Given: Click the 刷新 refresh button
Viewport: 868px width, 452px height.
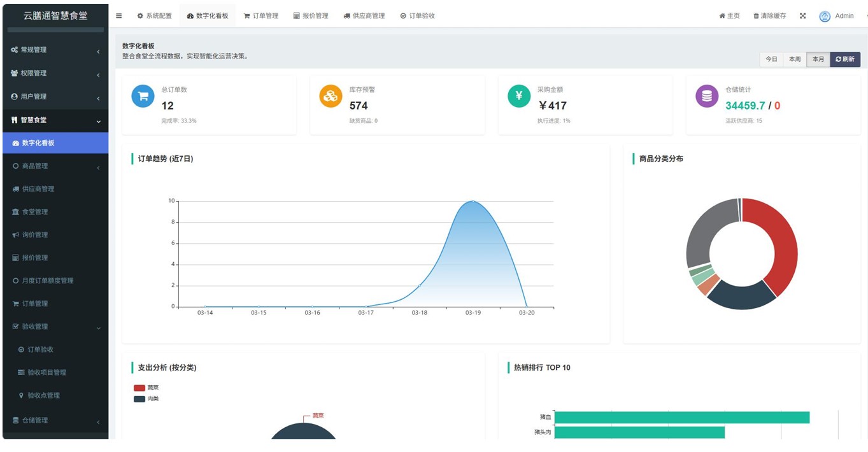Looking at the screenshot, I should point(845,59).
